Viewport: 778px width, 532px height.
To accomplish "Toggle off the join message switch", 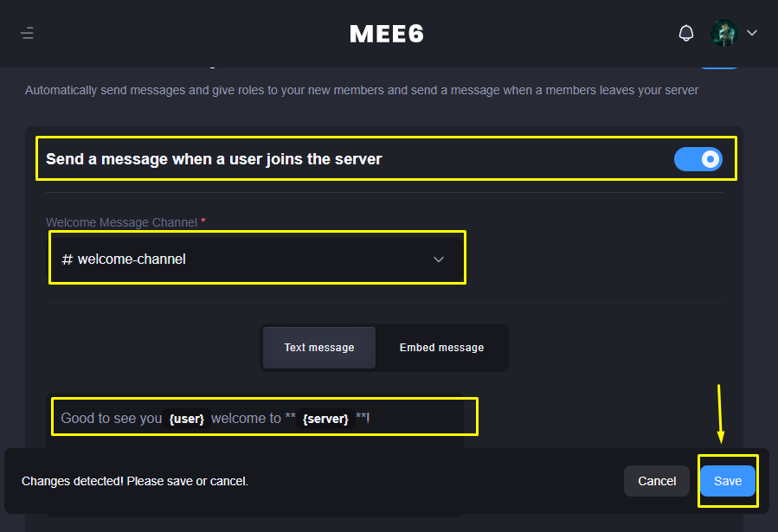I will [x=698, y=159].
